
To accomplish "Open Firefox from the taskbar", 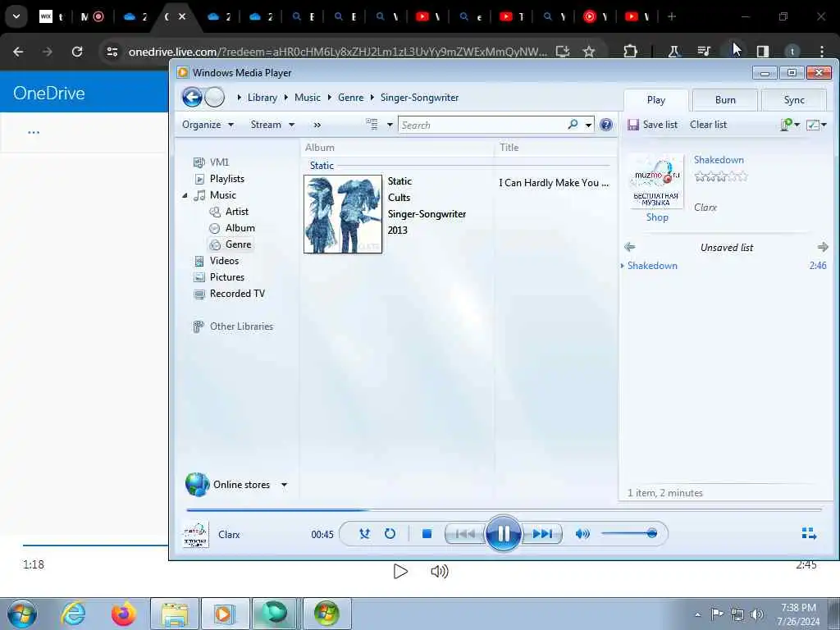I will [x=123, y=614].
